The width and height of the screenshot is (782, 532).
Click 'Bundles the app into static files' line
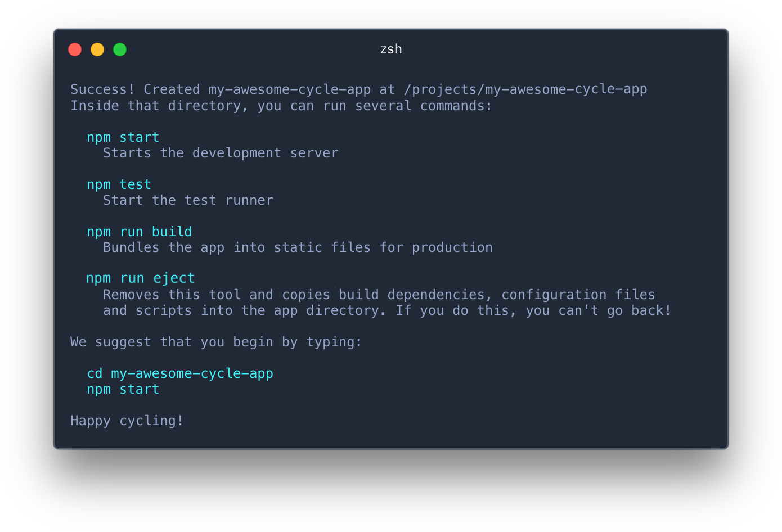pos(298,248)
